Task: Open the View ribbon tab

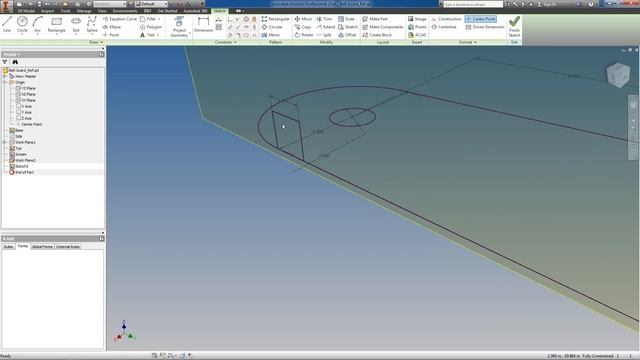Action: point(102,11)
